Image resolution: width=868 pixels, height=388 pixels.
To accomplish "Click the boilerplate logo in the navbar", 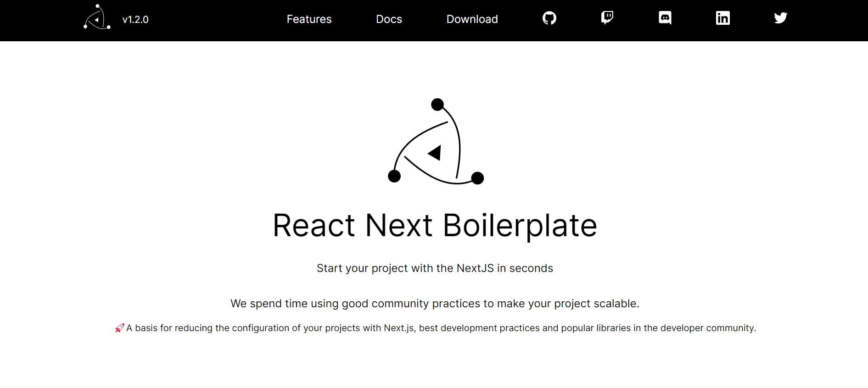I will click(97, 17).
